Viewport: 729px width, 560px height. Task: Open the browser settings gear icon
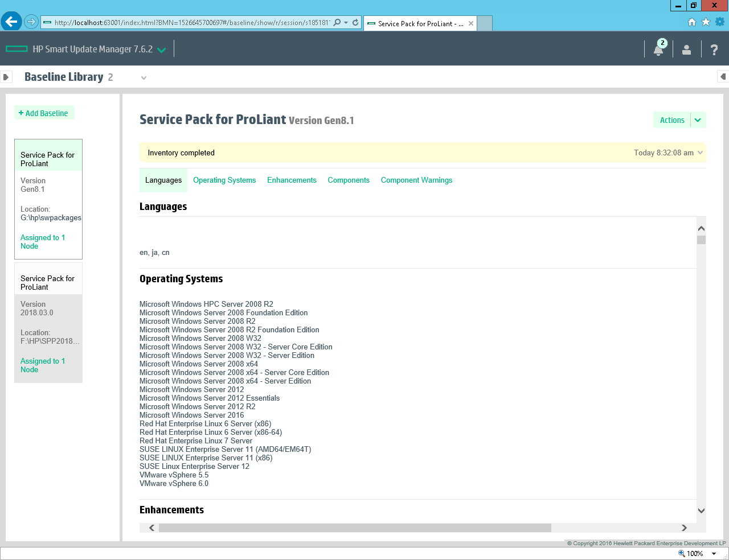point(720,22)
